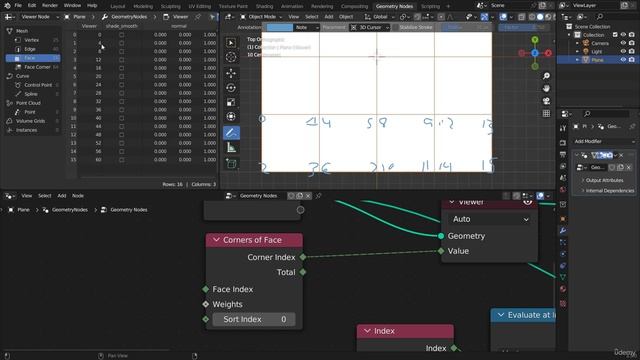Activate the Move tool in viewport toolbar
The image size is (640, 360).
pyautogui.click(x=231, y=73)
